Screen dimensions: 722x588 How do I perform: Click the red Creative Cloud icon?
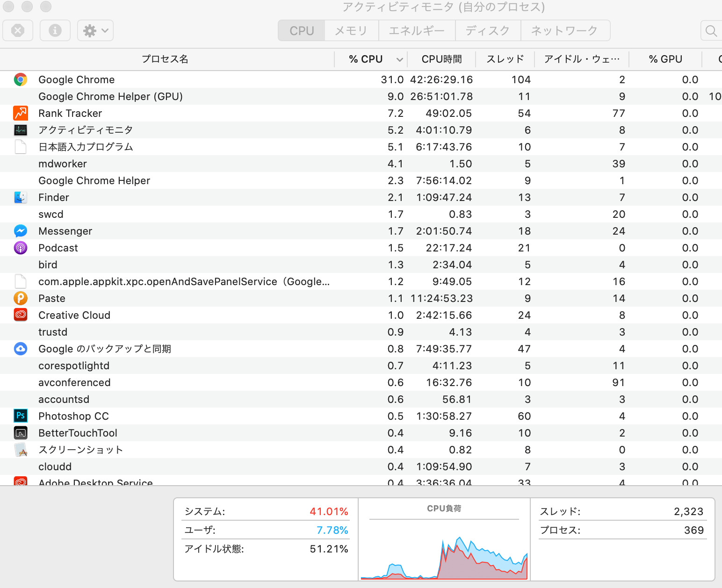(x=21, y=315)
